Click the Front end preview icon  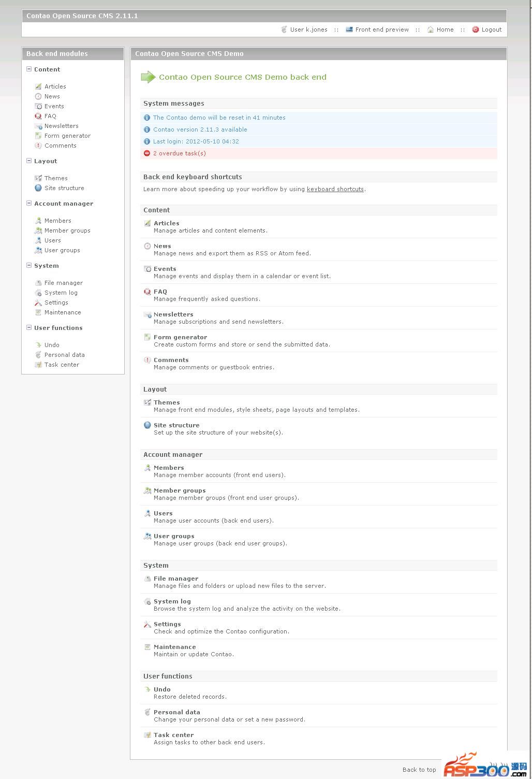coord(349,30)
